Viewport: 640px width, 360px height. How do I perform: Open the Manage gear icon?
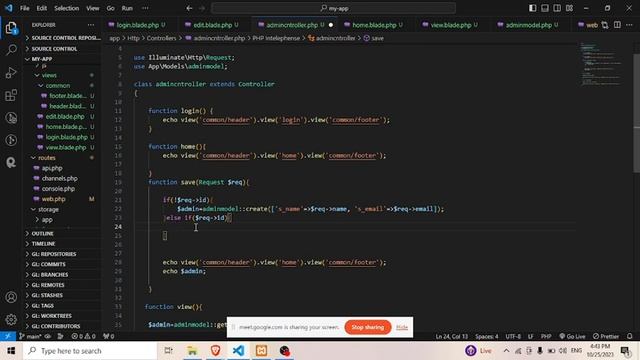click(11, 319)
